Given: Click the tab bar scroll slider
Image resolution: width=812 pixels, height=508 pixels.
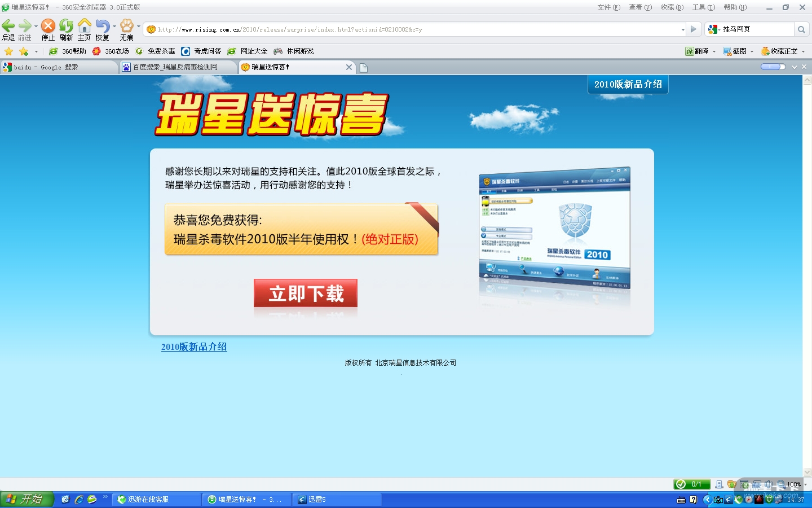Looking at the screenshot, I should click(x=773, y=67).
